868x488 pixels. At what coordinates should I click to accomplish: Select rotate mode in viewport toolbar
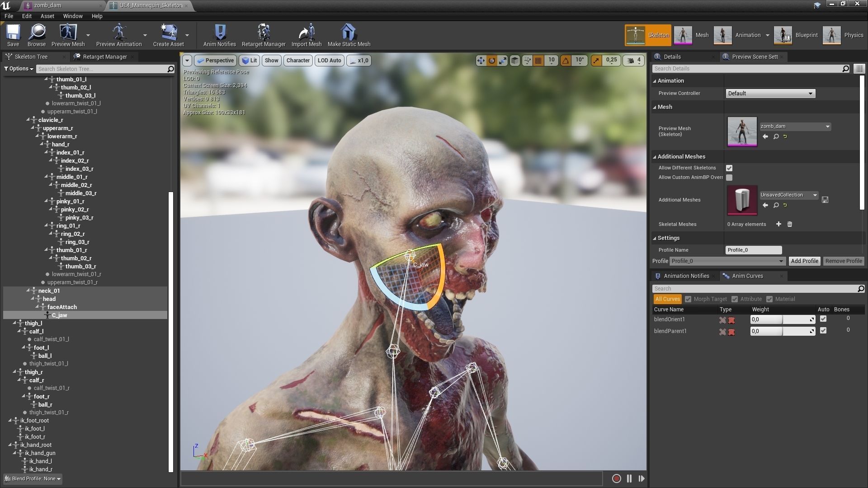pyautogui.click(x=492, y=61)
